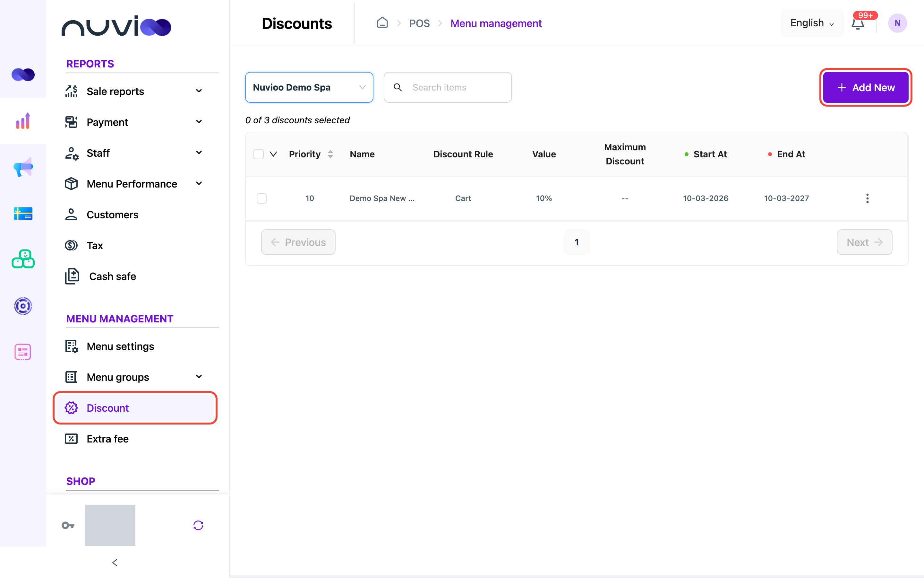Click the End At column header

pos(787,154)
